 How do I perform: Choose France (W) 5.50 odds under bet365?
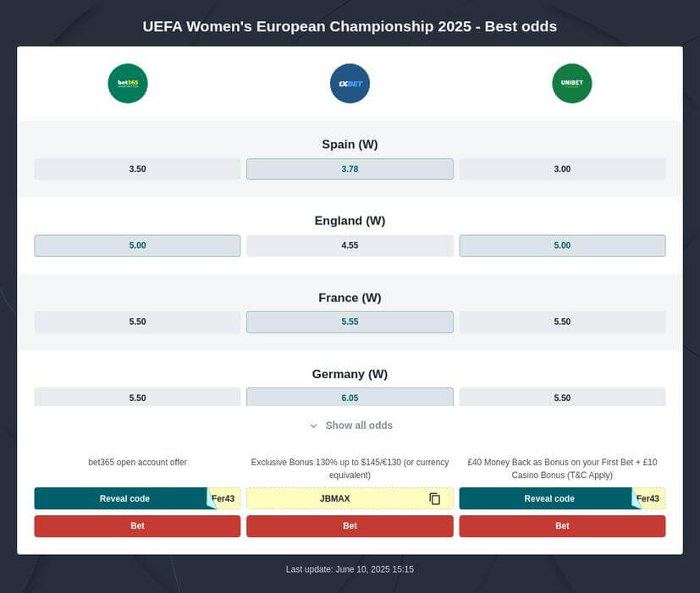(x=137, y=321)
